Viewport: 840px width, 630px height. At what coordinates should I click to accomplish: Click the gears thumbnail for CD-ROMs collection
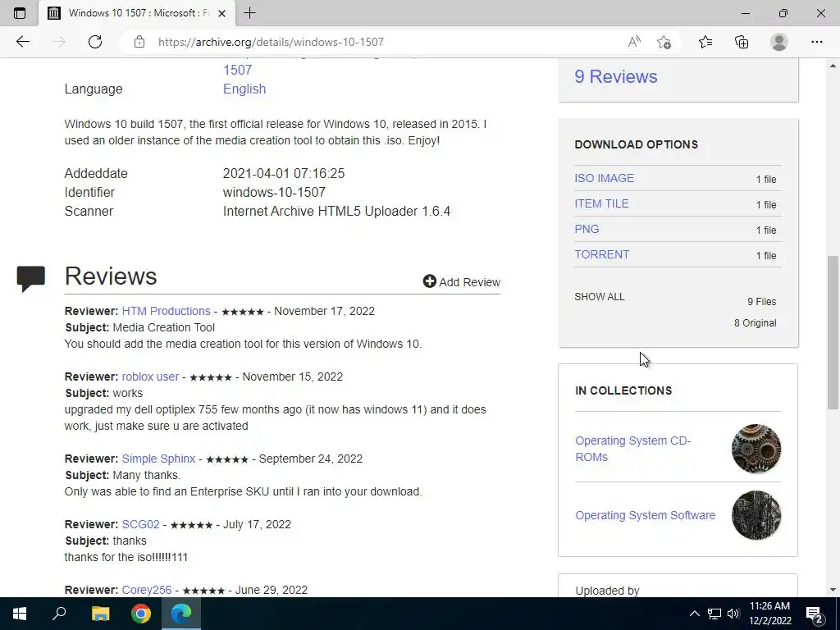tap(756, 449)
